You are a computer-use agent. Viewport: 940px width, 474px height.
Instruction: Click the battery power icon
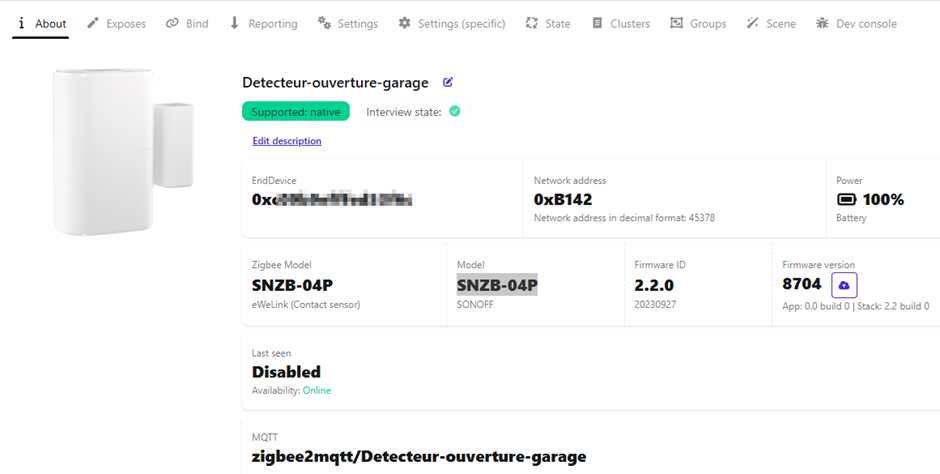(x=846, y=200)
